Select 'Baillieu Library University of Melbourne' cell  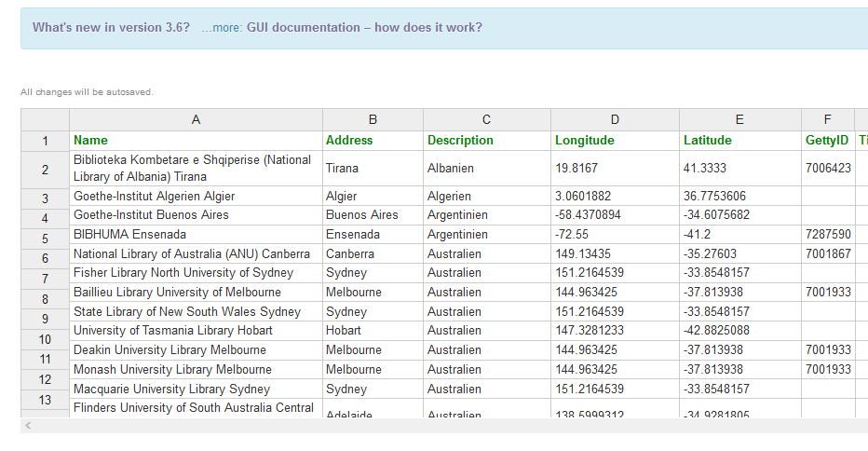point(196,292)
